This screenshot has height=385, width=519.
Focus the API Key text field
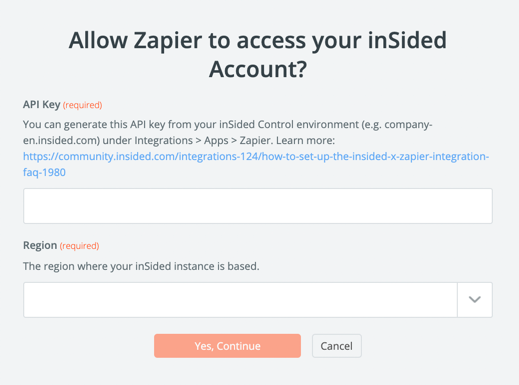click(x=258, y=206)
